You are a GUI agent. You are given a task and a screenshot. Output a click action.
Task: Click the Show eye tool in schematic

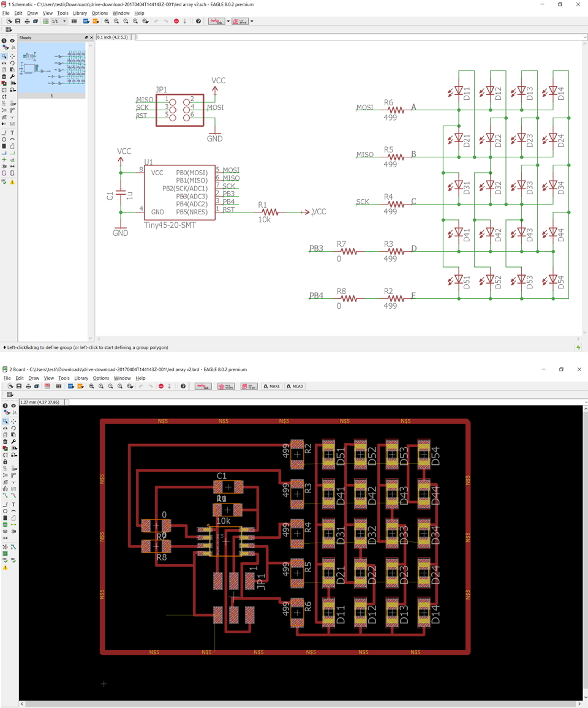12,40
